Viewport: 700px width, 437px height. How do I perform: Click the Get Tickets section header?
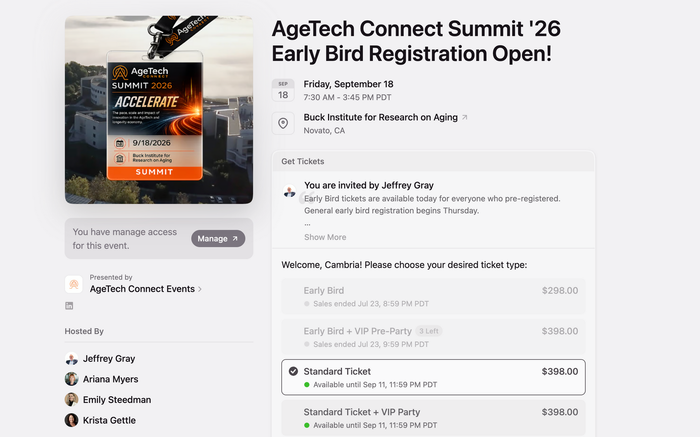click(433, 161)
